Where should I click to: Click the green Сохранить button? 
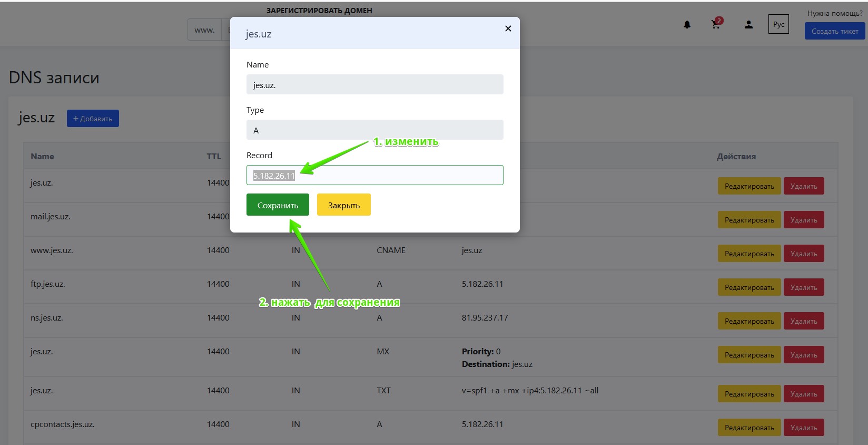[x=278, y=205]
